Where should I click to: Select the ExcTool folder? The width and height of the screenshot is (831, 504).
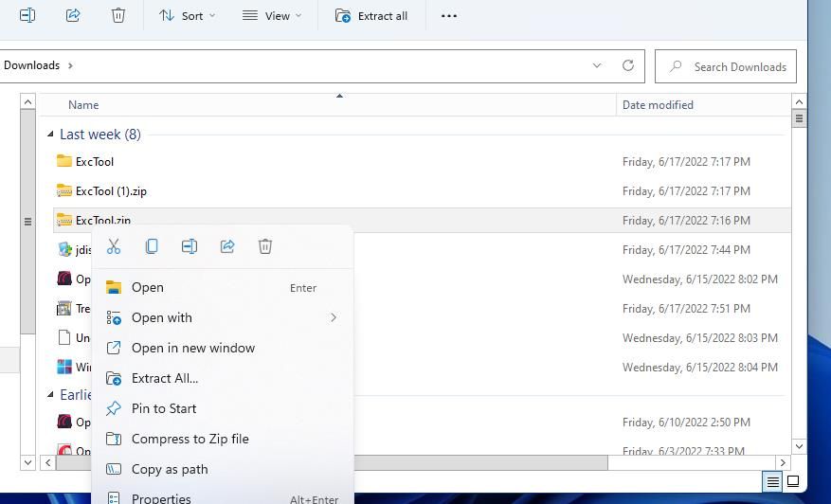(x=95, y=162)
